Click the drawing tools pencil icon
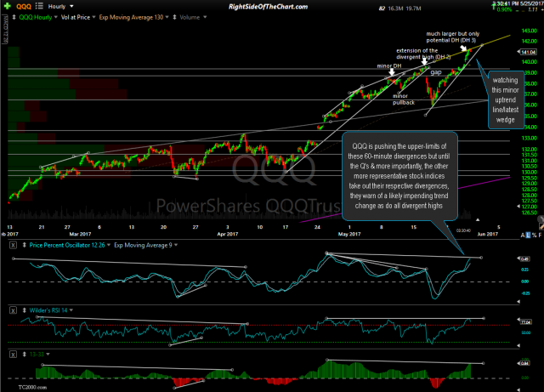544x392 pixels. coord(541,226)
